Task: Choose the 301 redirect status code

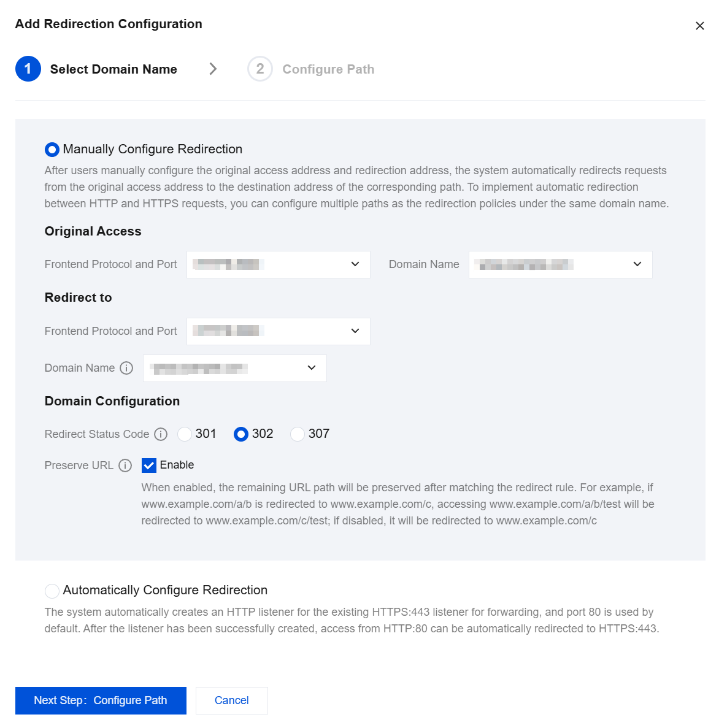Action: coord(185,434)
